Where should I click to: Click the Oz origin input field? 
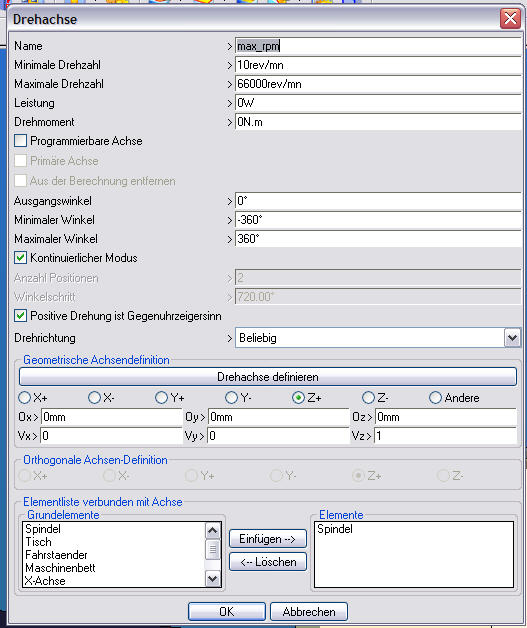pos(446,417)
